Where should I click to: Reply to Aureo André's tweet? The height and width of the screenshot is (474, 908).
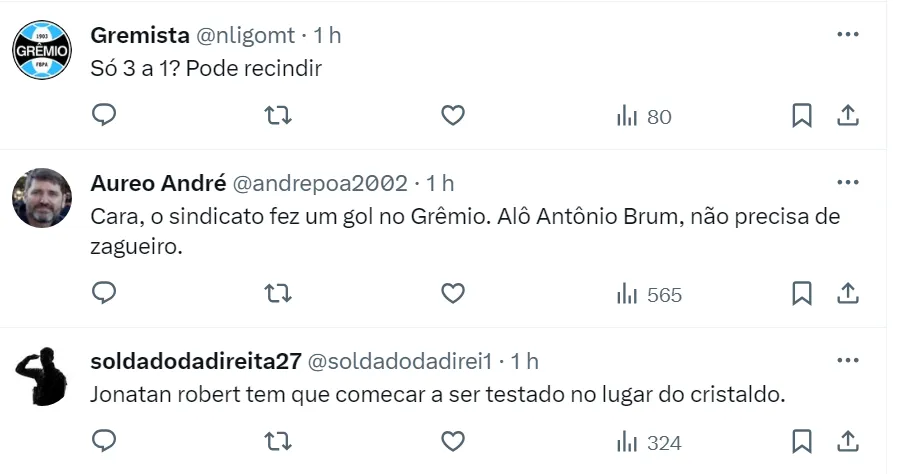pyautogui.click(x=105, y=293)
